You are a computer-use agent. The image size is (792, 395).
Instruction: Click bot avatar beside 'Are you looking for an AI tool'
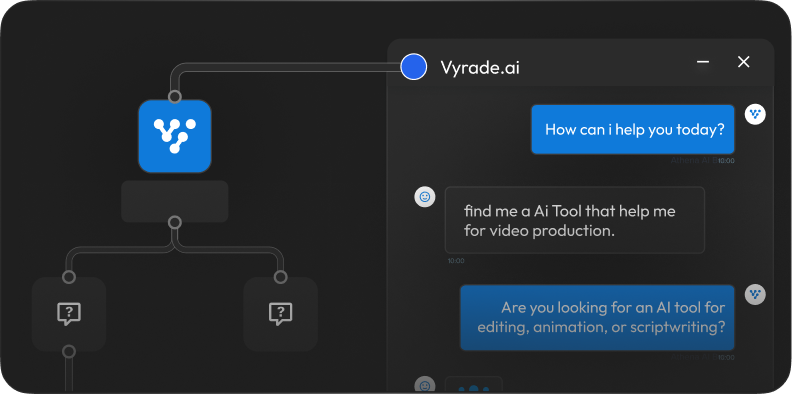point(755,294)
